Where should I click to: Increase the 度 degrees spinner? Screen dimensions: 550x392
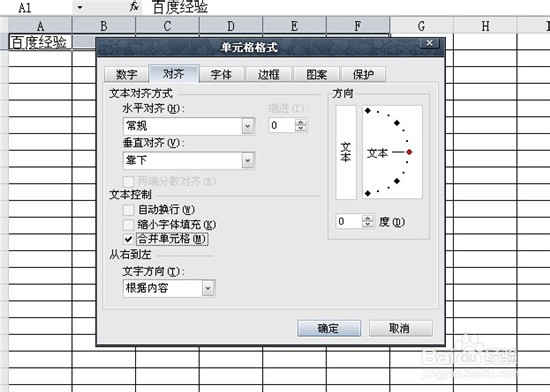368,218
